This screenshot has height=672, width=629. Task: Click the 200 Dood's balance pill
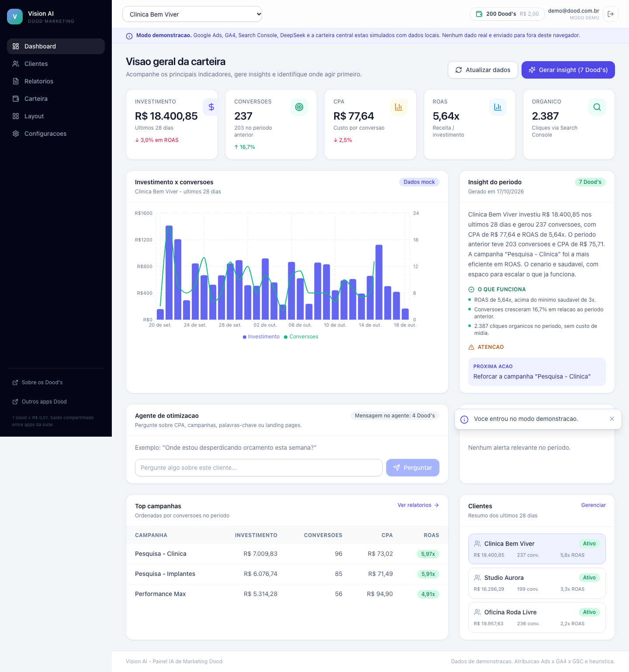pyautogui.click(x=507, y=14)
